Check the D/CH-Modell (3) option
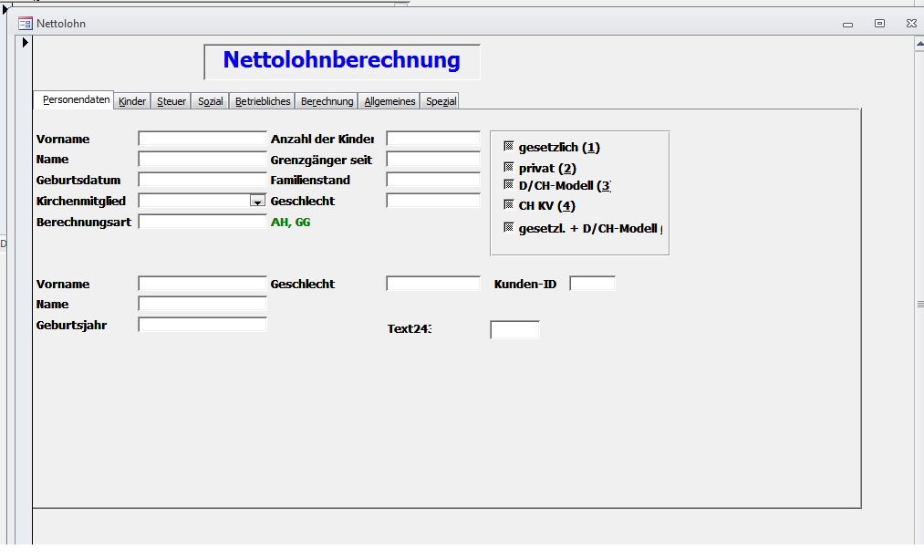This screenshot has height=560, width=924. click(509, 184)
